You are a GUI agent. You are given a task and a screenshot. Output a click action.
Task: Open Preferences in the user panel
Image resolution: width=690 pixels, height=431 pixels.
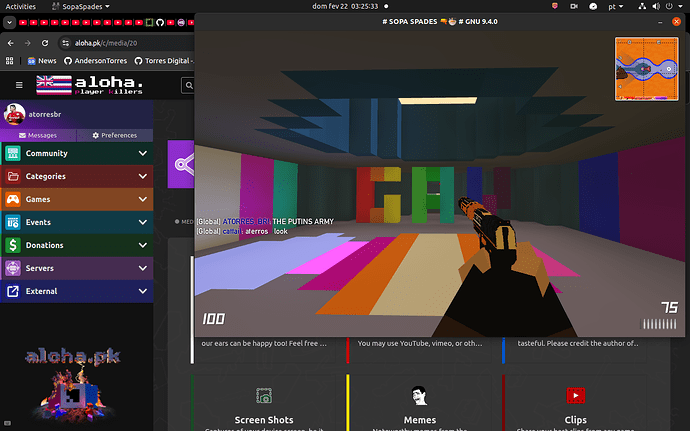point(114,135)
